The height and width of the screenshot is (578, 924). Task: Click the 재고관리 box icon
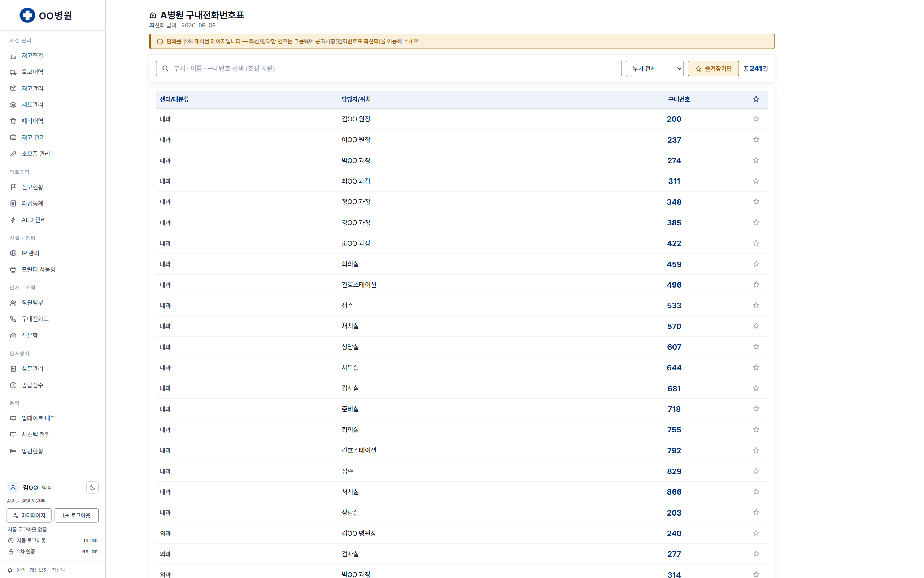tap(13, 88)
